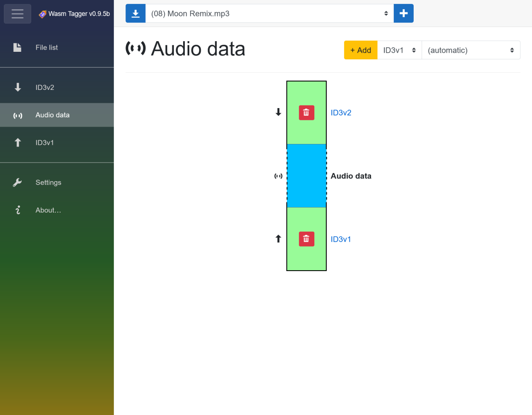Image resolution: width=532 pixels, height=415 pixels.
Task: Click the Wasm Tagger logo icon
Action: (43, 14)
